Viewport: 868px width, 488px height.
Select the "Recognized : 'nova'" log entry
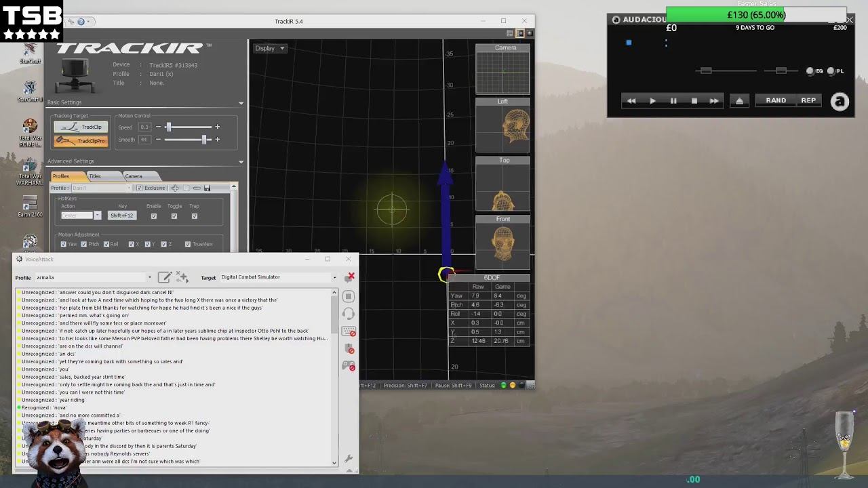click(x=44, y=408)
